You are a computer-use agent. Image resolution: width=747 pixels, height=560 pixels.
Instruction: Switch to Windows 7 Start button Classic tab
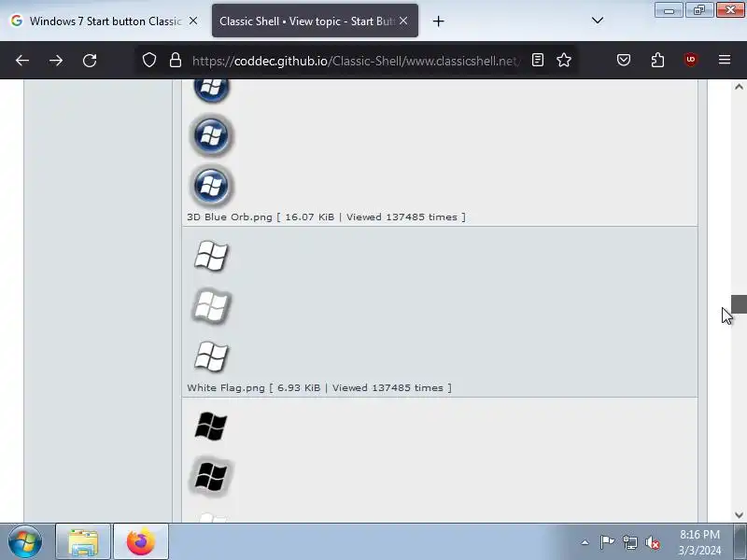point(105,21)
